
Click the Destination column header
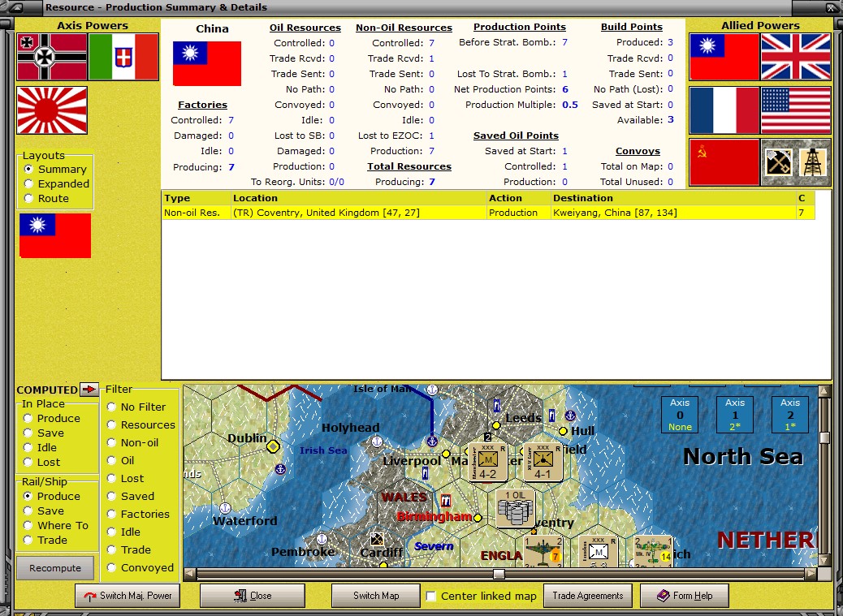click(x=673, y=198)
